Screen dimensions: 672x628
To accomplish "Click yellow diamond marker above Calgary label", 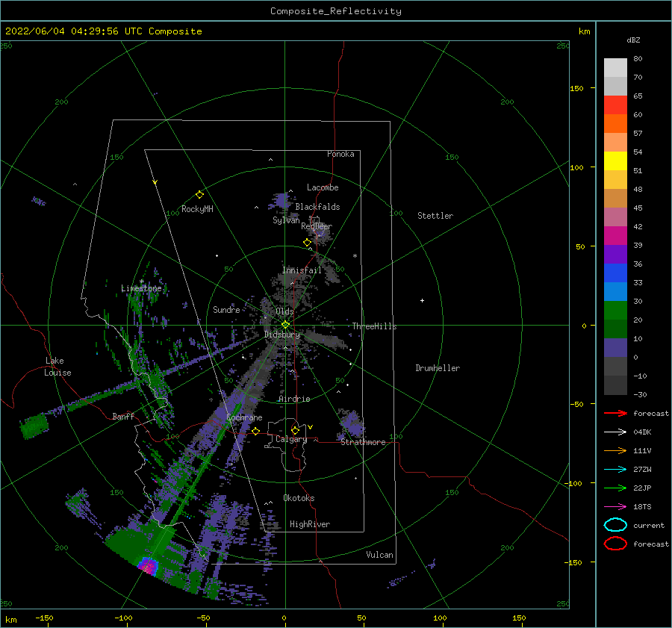I will coord(295,430).
